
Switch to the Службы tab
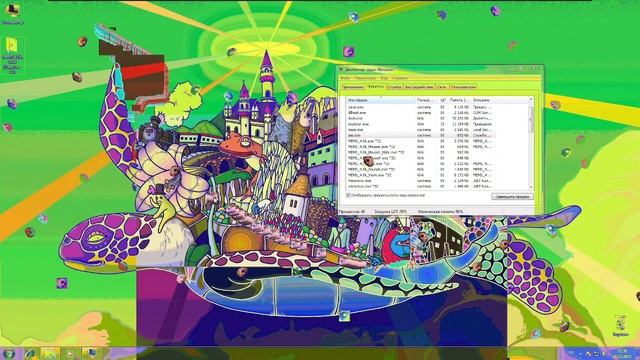(x=395, y=87)
